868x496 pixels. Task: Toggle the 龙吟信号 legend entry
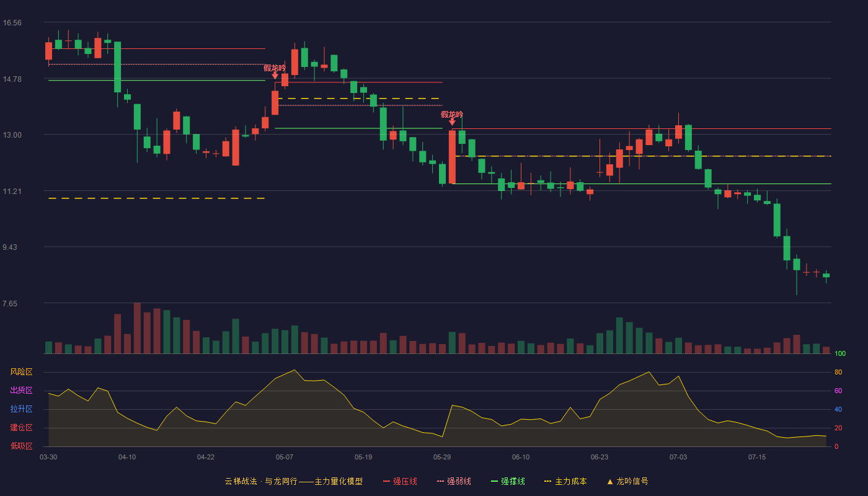(627, 481)
